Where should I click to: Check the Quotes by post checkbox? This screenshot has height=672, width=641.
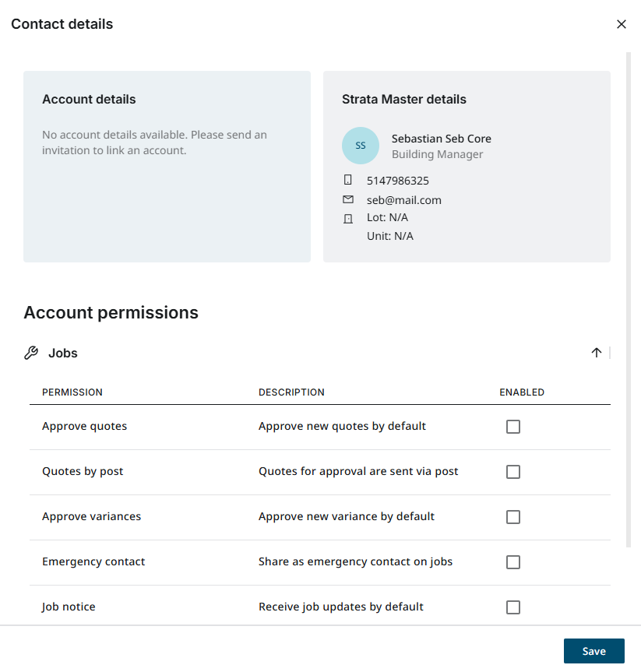[513, 472]
